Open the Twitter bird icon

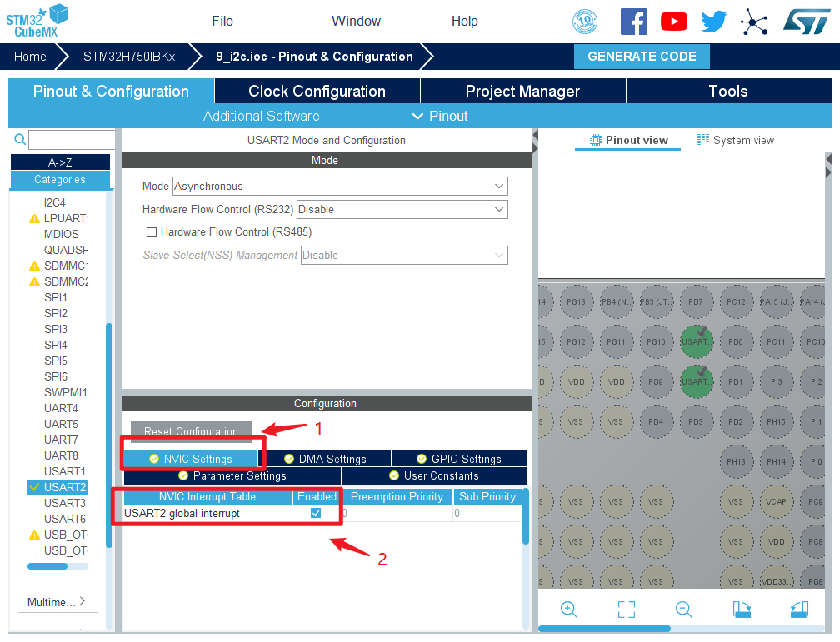[x=713, y=22]
